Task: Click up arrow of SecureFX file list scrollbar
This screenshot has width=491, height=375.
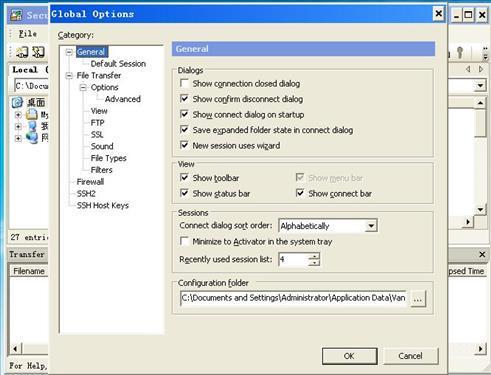Action: [480, 103]
